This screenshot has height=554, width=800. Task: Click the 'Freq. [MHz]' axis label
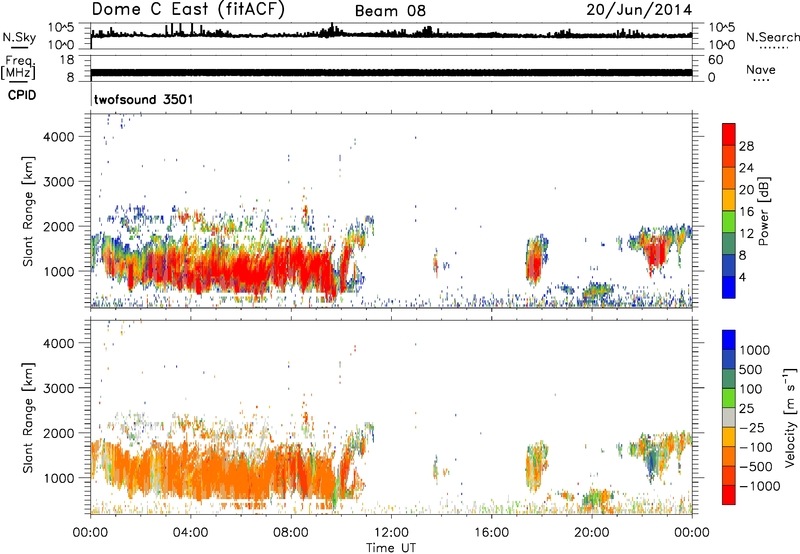pyautogui.click(x=18, y=67)
